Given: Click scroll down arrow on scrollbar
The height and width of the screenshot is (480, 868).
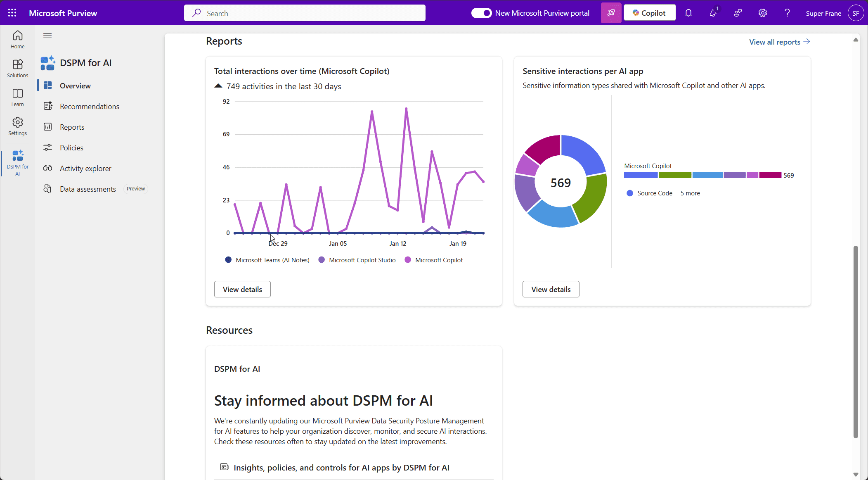Looking at the screenshot, I should (856, 475).
